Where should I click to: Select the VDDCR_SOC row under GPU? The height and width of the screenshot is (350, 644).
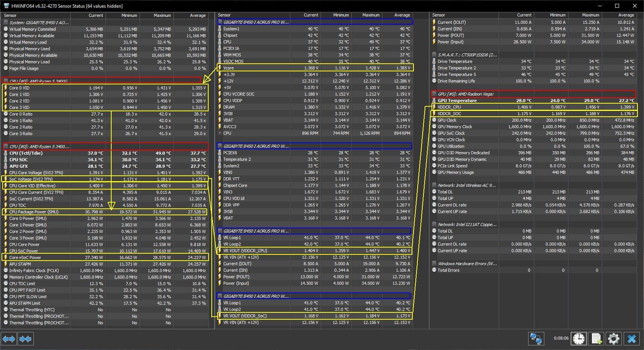tap(534, 114)
